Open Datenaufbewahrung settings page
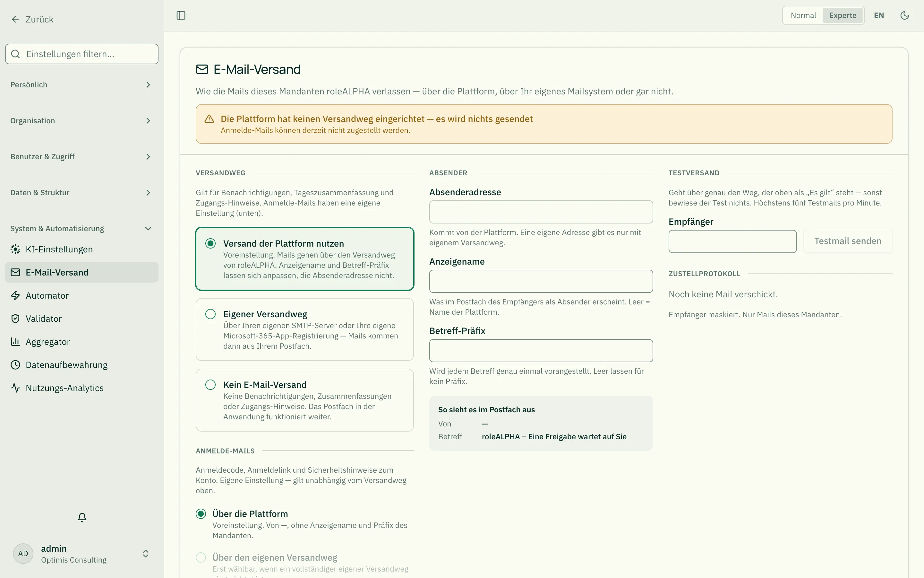The height and width of the screenshot is (578, 924). (x=82, y=365)
